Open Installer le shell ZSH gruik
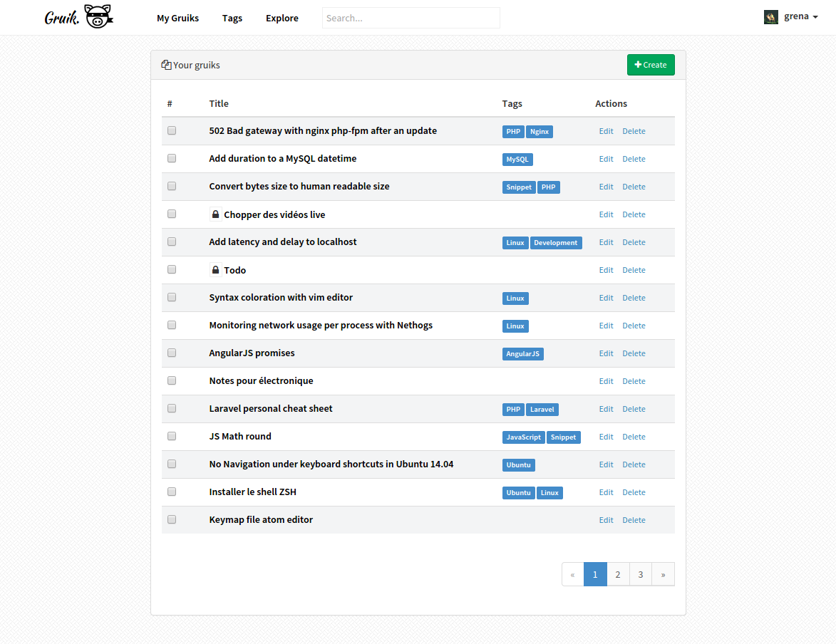 253,492
